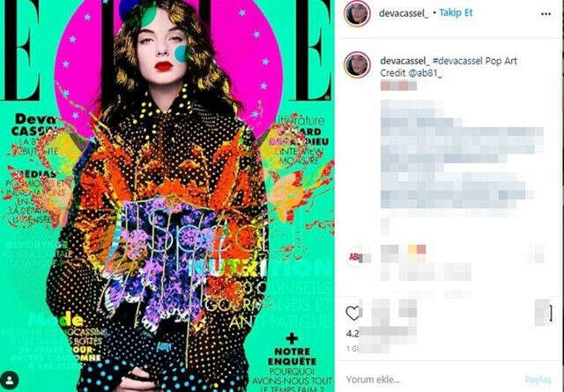View the likes count starting 4.2
Viewport: 564px width, 392px height.
(x=378, y=333)
